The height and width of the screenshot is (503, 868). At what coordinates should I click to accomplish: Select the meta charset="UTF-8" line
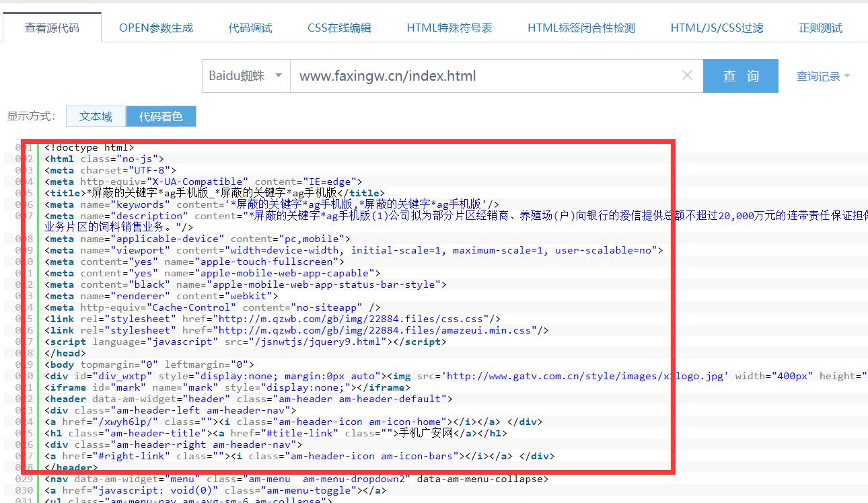click(110, 170)
